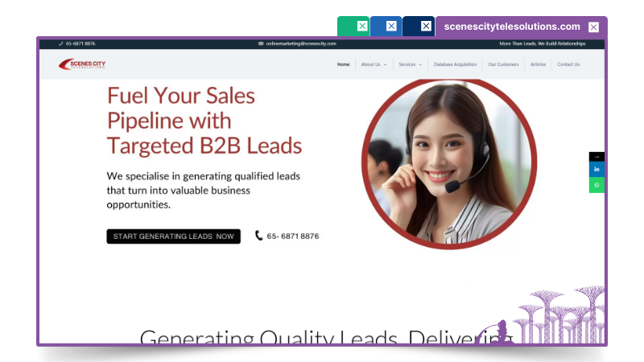Open the Contact Us page
644x362 pixels.
pos(568,64)
